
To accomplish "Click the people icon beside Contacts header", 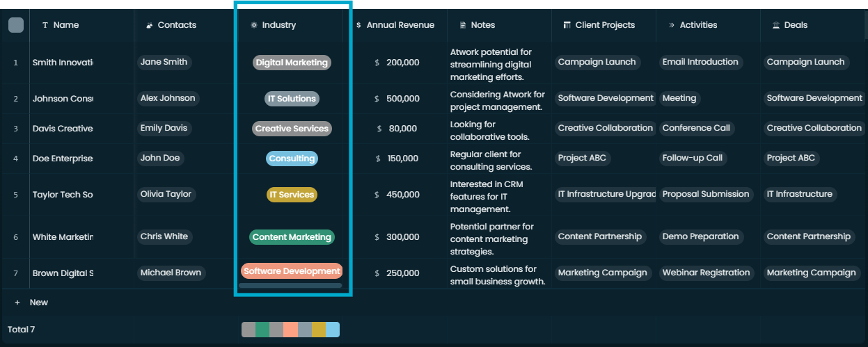I will click(149, 25).
